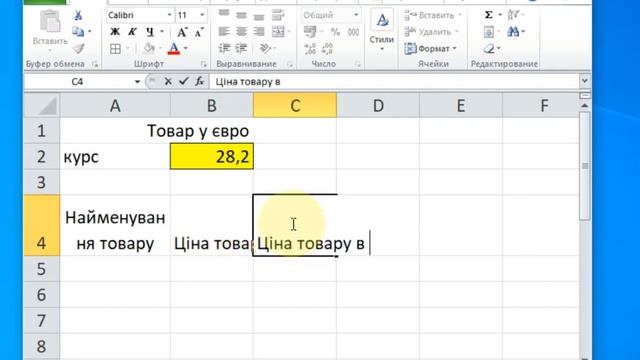Click the Вставить cells insert button

(433, 15)
